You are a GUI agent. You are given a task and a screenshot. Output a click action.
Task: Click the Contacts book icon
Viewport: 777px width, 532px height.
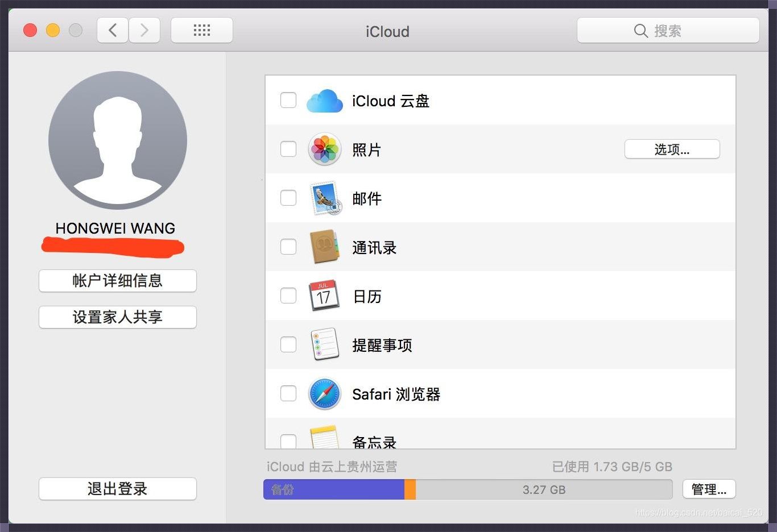coord(324,247)
